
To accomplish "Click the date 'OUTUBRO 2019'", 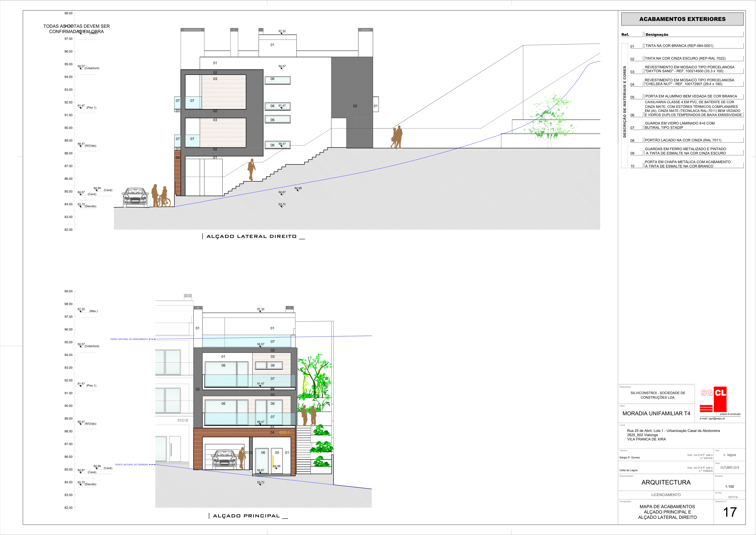I will pyautogui.click(x=729, y=468).
